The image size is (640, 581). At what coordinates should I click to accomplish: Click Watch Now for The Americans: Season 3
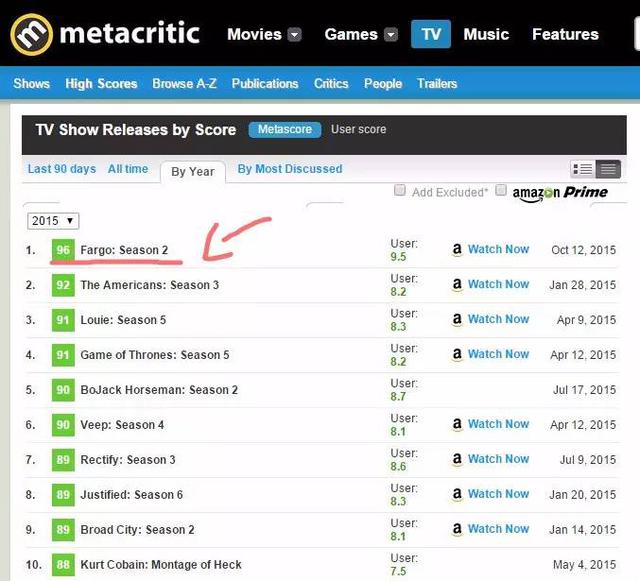coord(498,284)
